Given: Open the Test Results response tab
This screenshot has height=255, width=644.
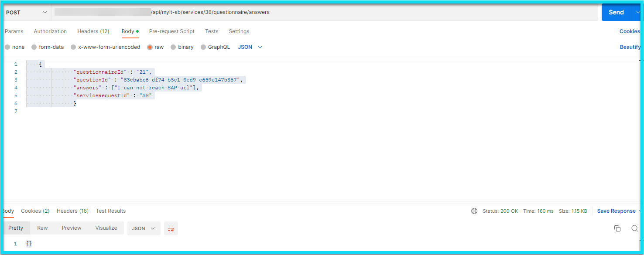Looking at the screenshot, I should (x=111, y=211).
